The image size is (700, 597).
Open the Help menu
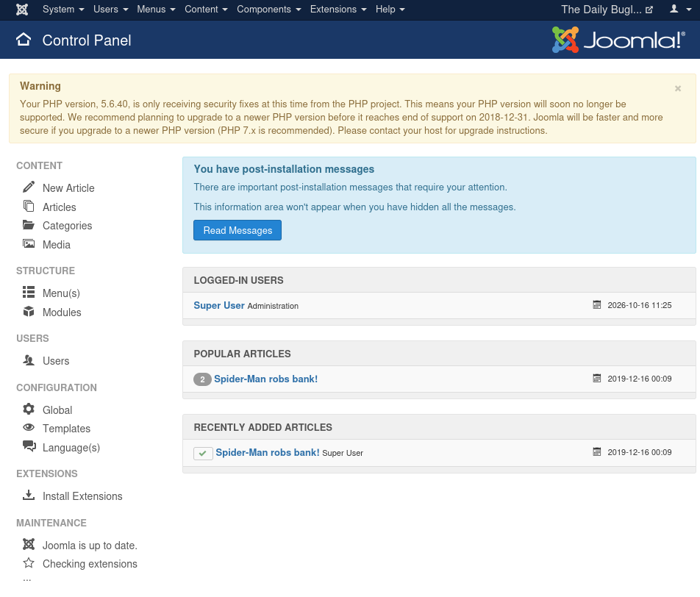tap(390, 10)
